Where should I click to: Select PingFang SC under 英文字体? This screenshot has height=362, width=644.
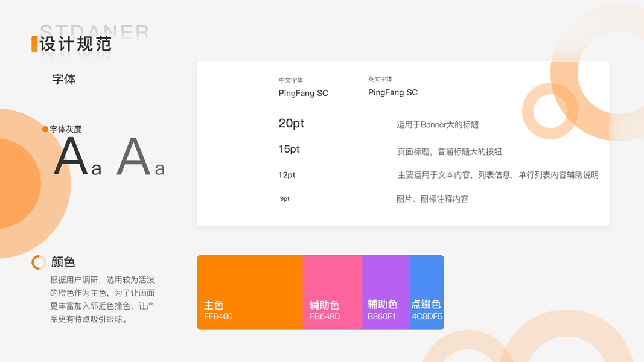click(393, 92)
